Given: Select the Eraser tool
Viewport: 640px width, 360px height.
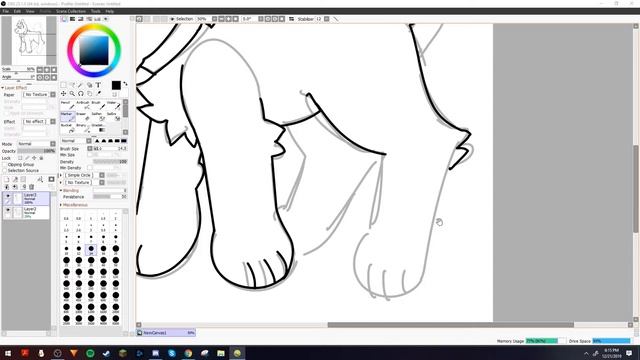Looking at the screenshot, I should click(x=83, y=116).
